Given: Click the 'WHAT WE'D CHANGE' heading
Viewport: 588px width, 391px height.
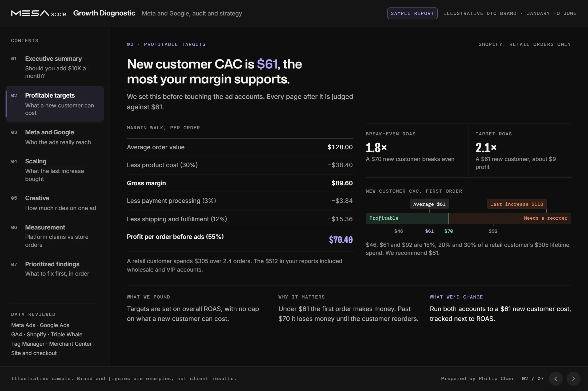Looking at the screenshot, I should click(x=456, y=297).
